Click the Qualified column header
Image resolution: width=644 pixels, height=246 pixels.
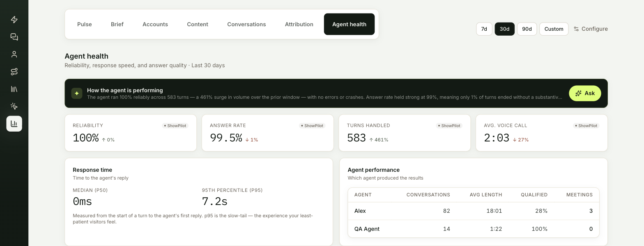point(534,195)
